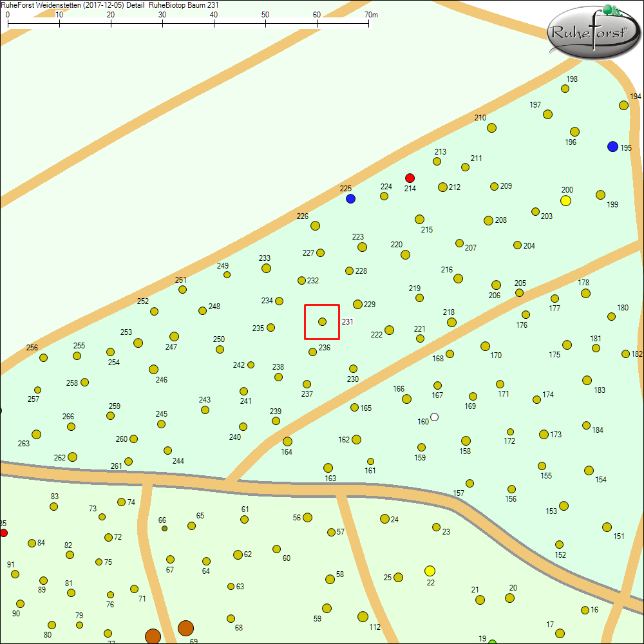644x644 pixels.
Task: Click highlighted tree 231 inside red box
Action: pos(322,321)
